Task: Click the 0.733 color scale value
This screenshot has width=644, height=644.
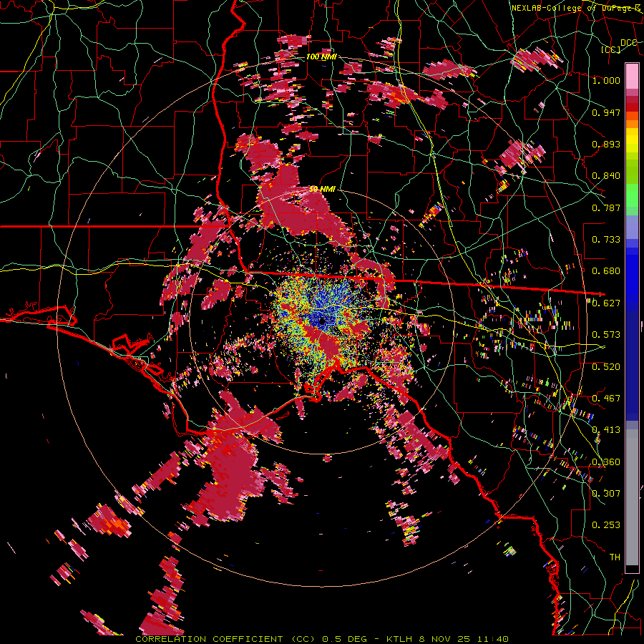Action: pos(606,240)
